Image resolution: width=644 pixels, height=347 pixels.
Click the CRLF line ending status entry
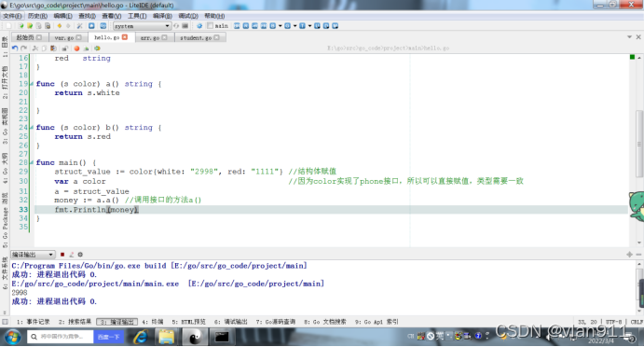coord(637,322)
